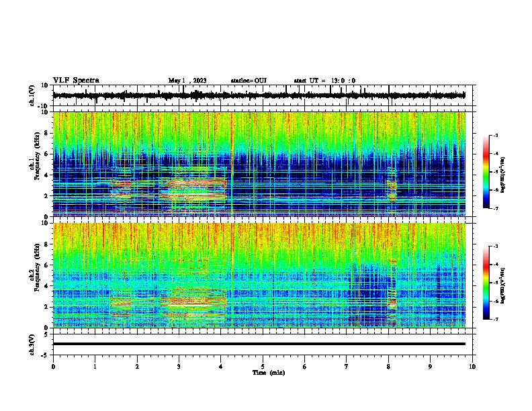Click the "Time (min)" axis label

[x=269, y=373]
